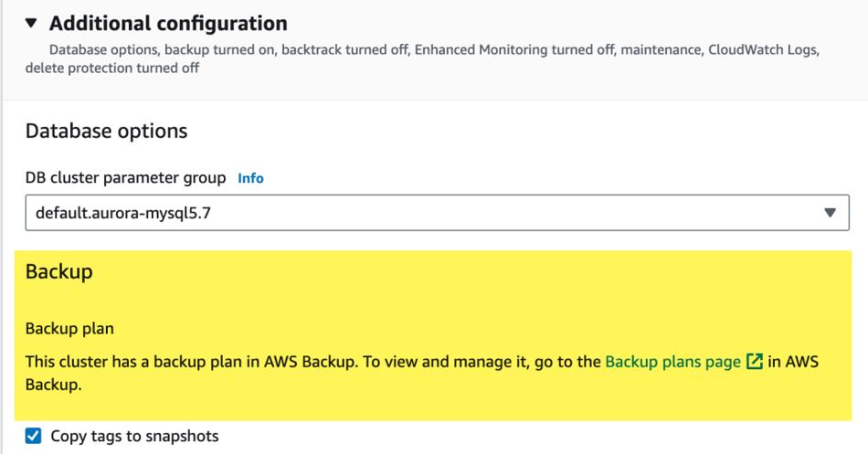Click the external link icon after Backup plans page
Screen dimensions: 868x454
[x=755, y=362]
